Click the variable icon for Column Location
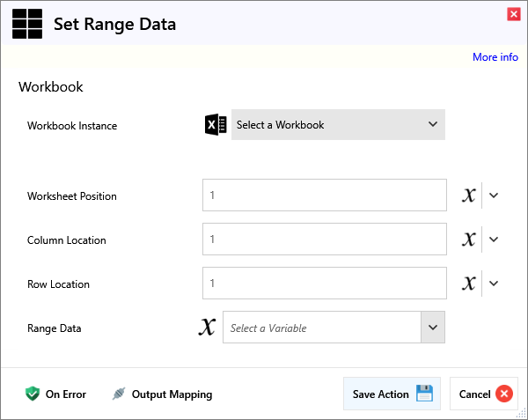This screenshot has width=528, height=420. click(x=469, y=239)
